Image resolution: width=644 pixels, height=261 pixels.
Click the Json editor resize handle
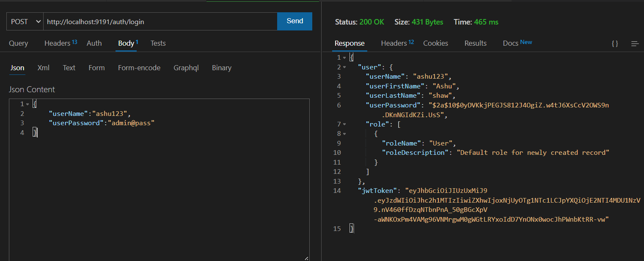click(x=306, y=258)
